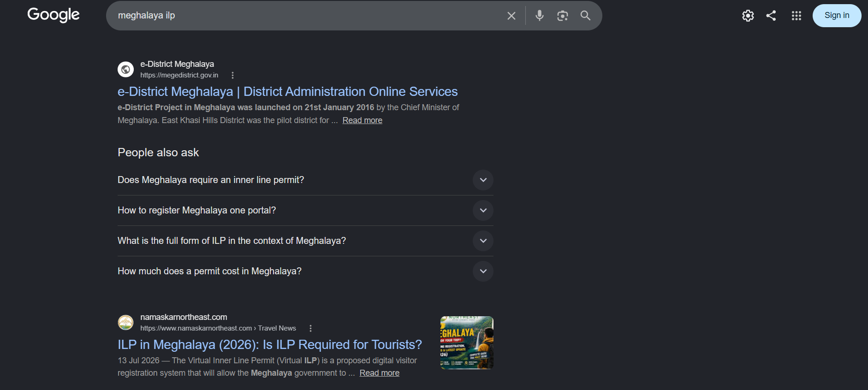Image resolution: width=868 pixels, height=390 pixels.
Task: Expand "How much does a permit cost in Meghalaya?"
Action: [305, 271]
